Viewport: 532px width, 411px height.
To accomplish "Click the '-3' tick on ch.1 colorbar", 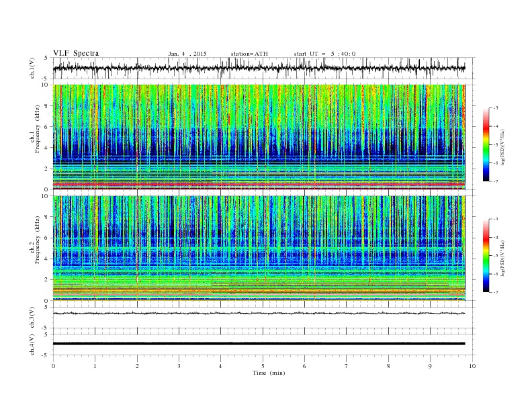I will click(x=495, y=108).
